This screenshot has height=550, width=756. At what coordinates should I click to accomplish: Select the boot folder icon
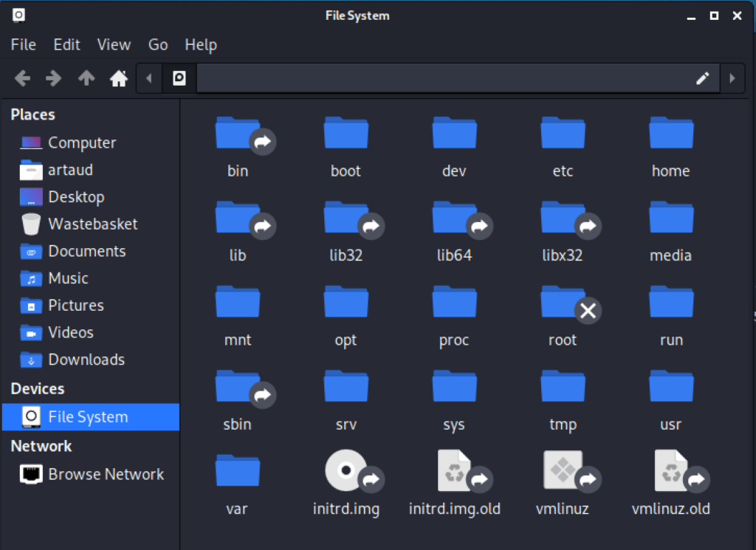346,133
